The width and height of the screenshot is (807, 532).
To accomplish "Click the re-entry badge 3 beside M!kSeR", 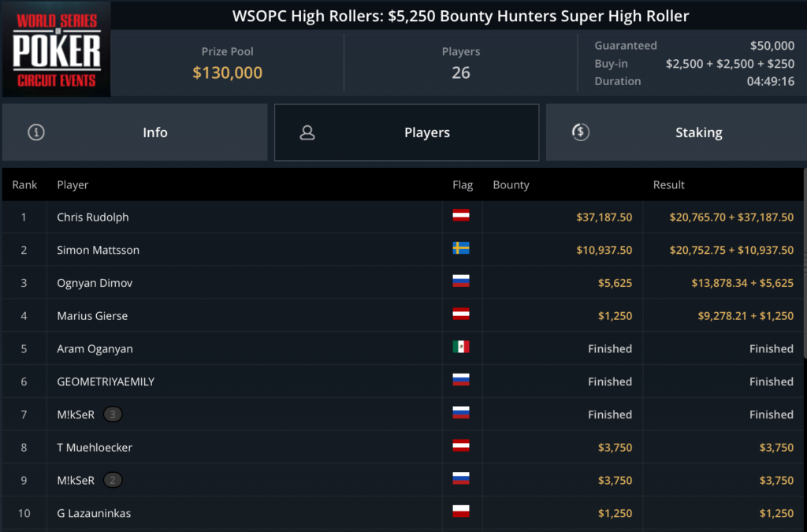I will tap(113, 415).
